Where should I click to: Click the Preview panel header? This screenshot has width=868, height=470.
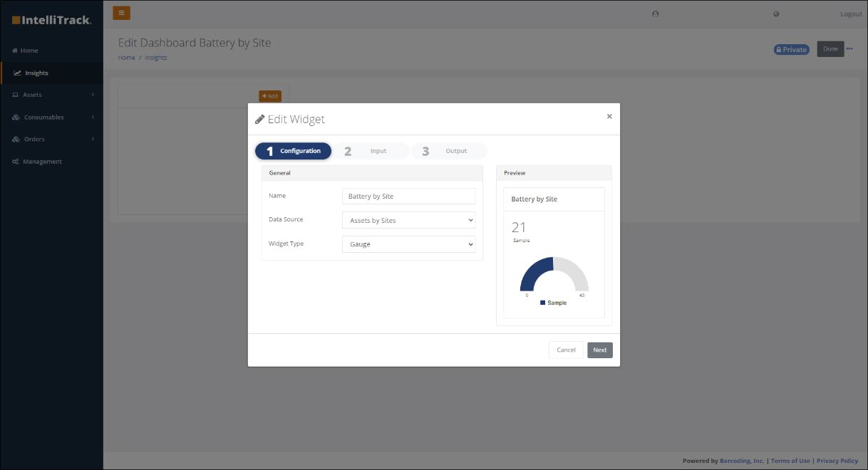(x=554, y=173)
